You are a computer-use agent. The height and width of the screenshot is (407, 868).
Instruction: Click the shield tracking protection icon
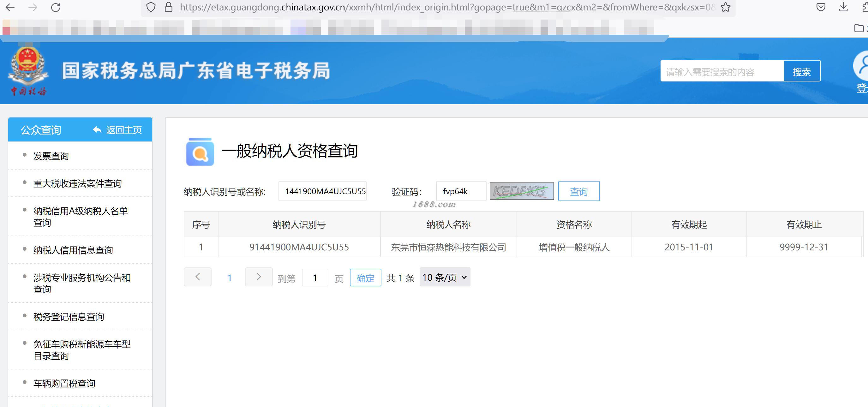tap(151, 7)
